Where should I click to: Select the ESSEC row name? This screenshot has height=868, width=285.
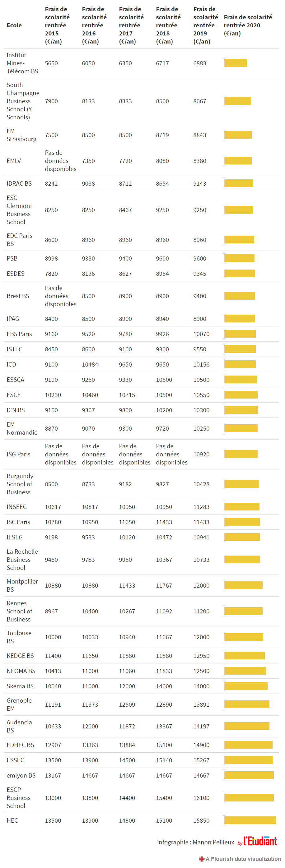pos(16,760)
